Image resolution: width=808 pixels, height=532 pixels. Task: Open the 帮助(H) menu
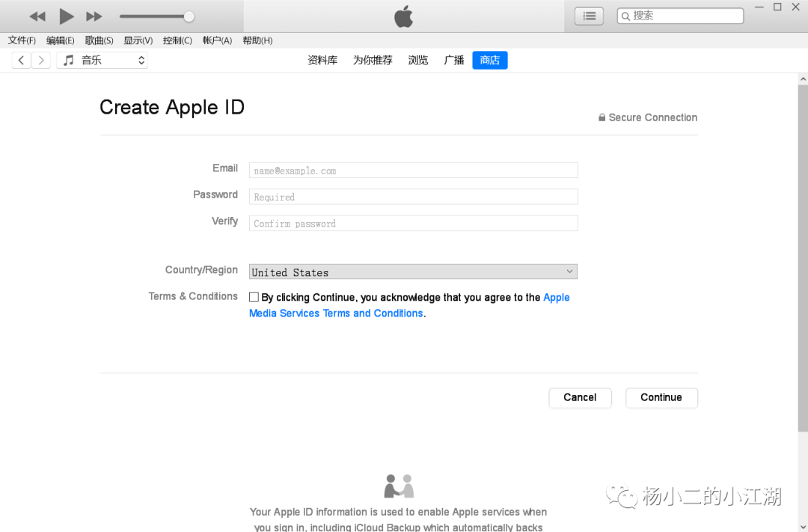(x=257, y=40)
